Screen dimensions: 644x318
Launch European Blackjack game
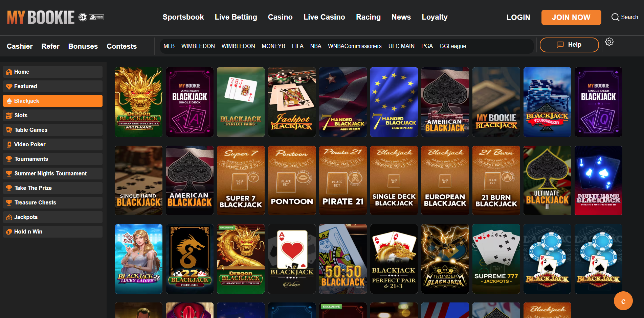tap(445, 180)
